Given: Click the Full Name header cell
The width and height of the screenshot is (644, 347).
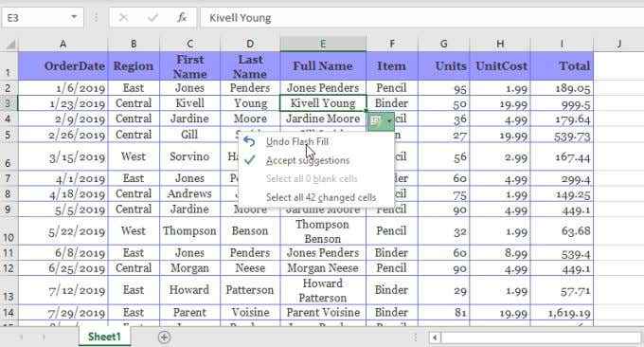Looking at the screenshot, I should coord(323,65).
